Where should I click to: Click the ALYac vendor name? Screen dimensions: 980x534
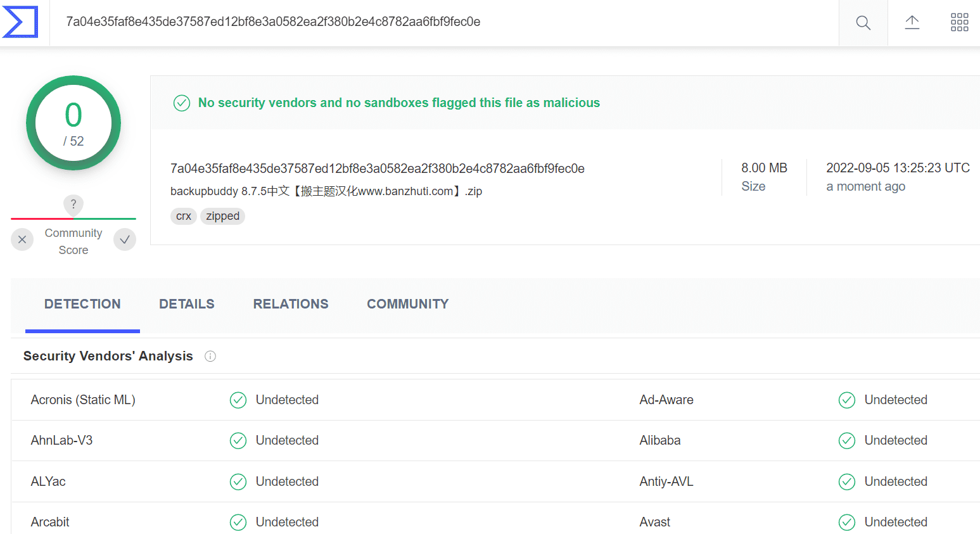pos(48,481)
